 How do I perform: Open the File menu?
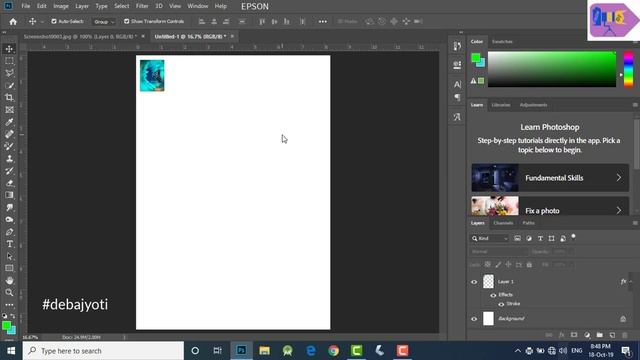pyautogui.click(x=26, y=6)
